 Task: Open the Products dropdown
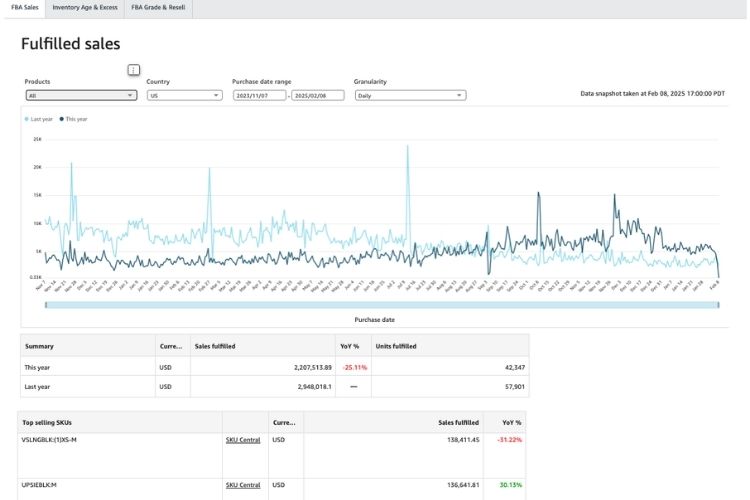click(x=81, y=95)
